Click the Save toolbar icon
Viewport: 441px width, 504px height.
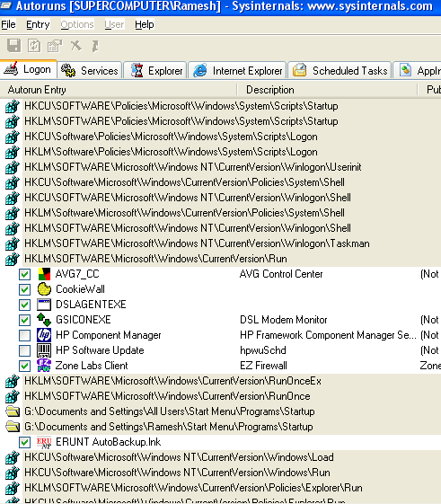click(x=13, y=46)
